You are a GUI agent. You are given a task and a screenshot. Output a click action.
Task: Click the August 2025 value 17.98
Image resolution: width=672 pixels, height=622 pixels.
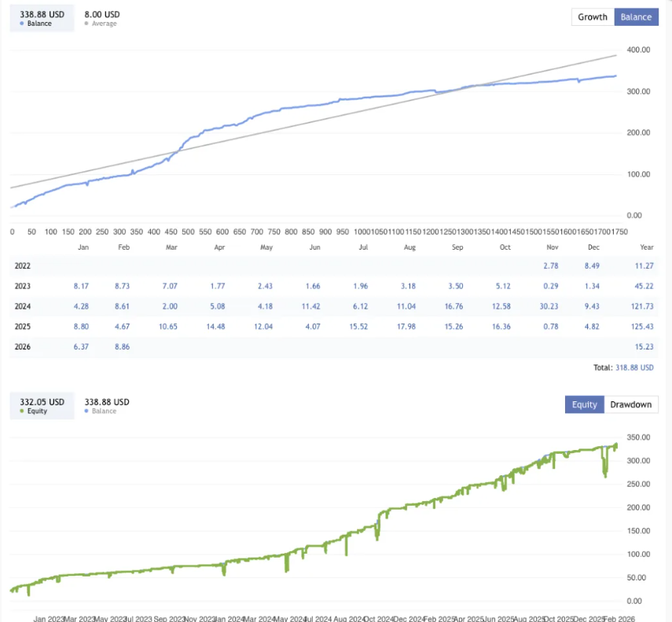click(410, 325)
